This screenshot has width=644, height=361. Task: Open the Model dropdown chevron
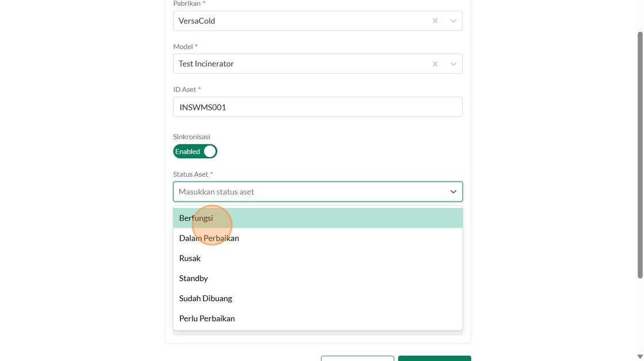[453, 64]
